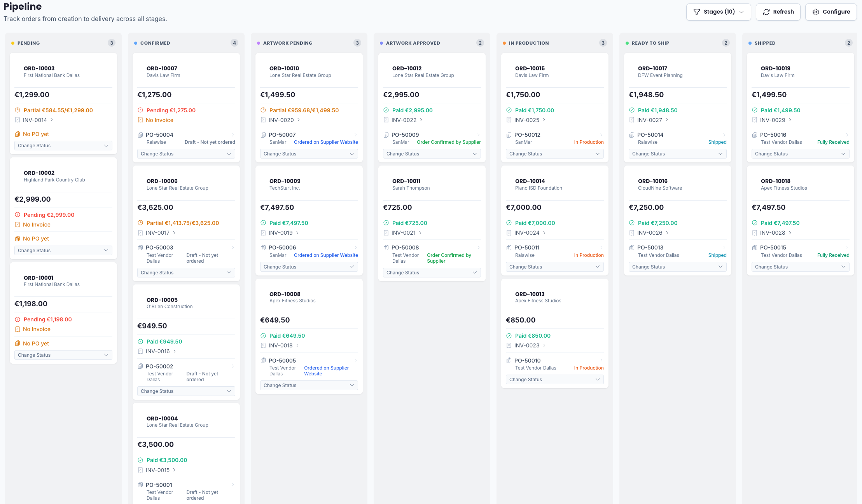The width and height of the screenshot is (862, 504).
Task: Click the Shipped column count badge
Action: [x=848, y=43]
